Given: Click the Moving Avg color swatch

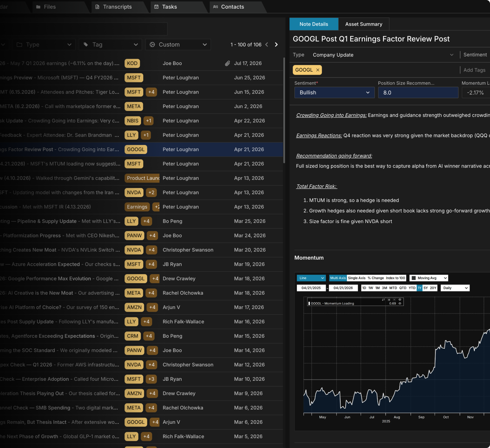Looking at the screenshot, I should point(413,278).
